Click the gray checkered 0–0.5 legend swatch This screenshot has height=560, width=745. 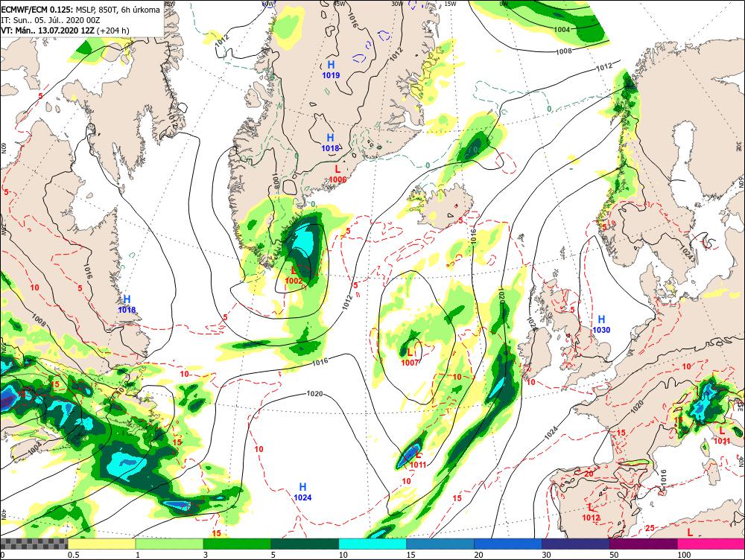click(34, 544)
